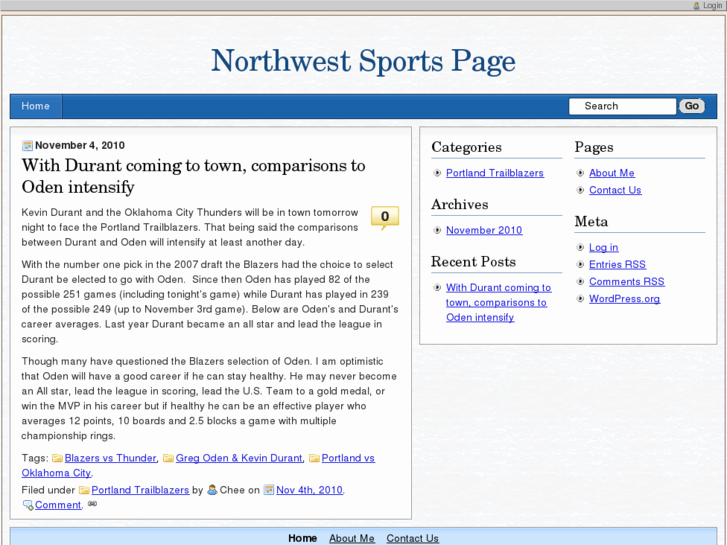The width and height of the screenshot is (727, 545).
Task: Click the Recent Posts sidebar heading
Action: coord(473,262)
